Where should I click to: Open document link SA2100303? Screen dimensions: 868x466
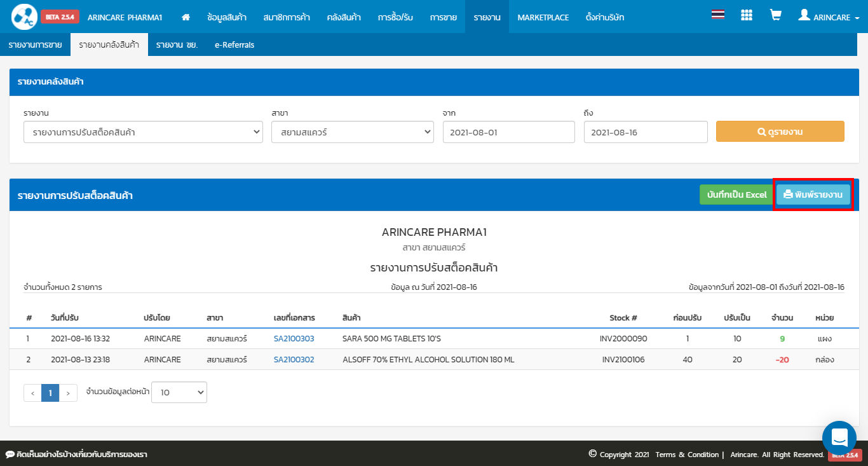click(294, 338)
